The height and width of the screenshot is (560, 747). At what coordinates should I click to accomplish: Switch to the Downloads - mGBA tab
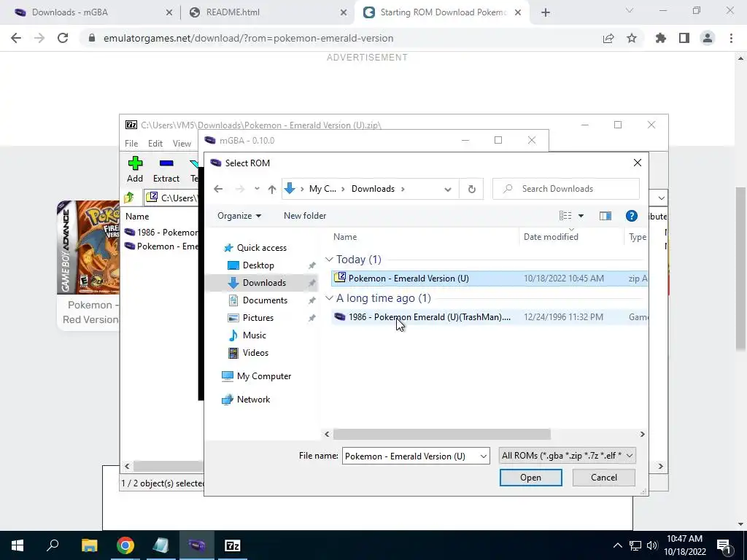click(x=94, y=12)
